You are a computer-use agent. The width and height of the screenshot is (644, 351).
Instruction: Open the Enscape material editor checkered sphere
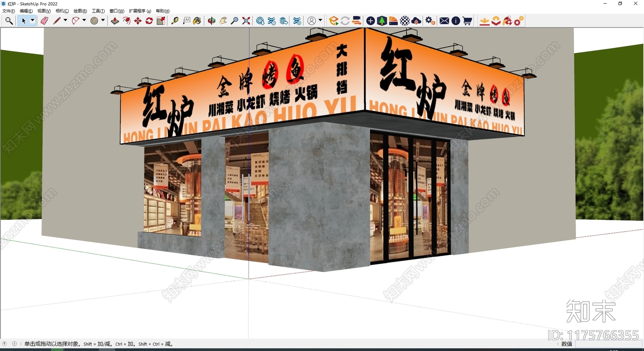pyautogui.click(x=405, y=21)
